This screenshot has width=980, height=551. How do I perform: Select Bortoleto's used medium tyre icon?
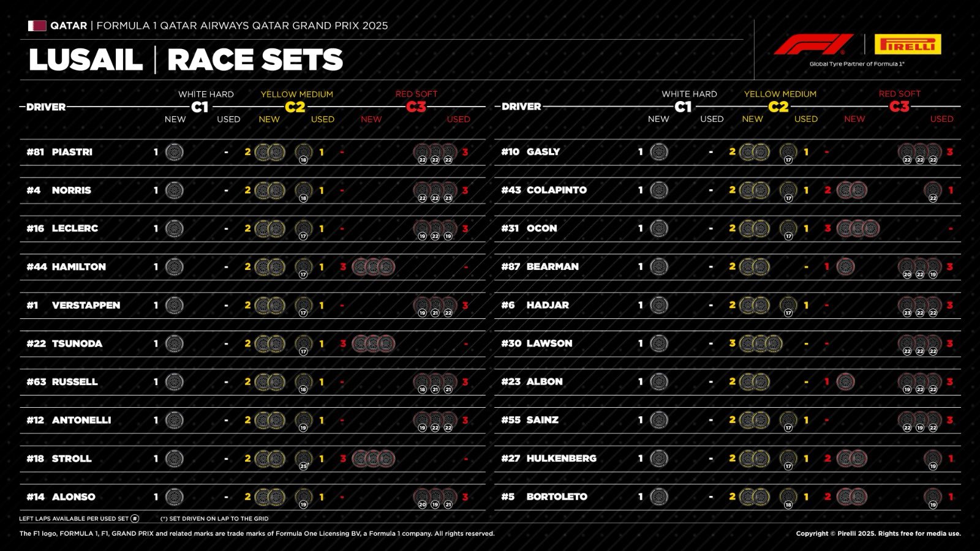click(788, 497)
